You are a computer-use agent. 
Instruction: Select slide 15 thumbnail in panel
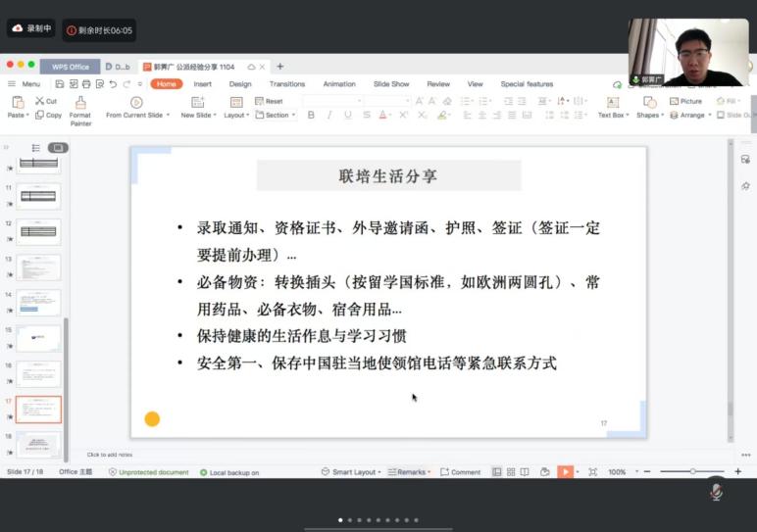pos(38,338)
